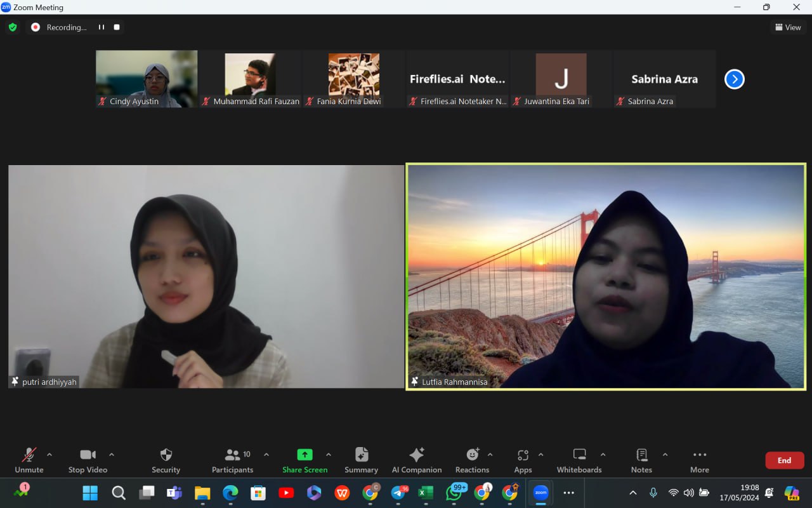This screenshot has width=812, height=508.
Task: Open the View menu
Action: coord(788,27)
